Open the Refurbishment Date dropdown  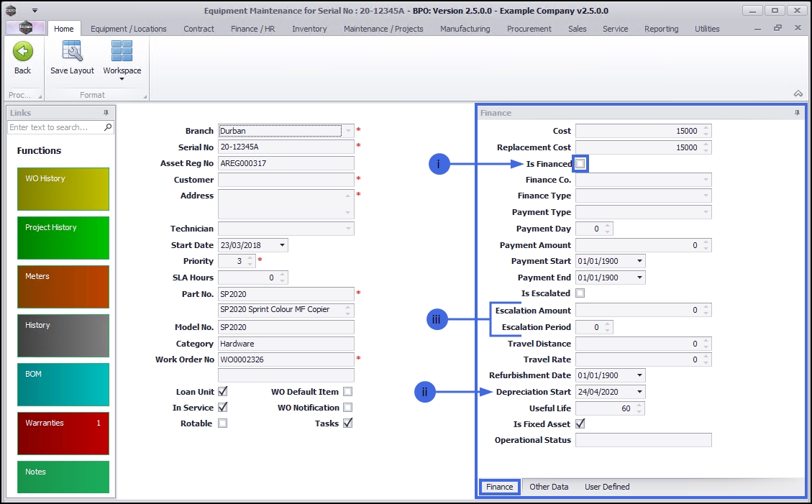coord(640,375)
